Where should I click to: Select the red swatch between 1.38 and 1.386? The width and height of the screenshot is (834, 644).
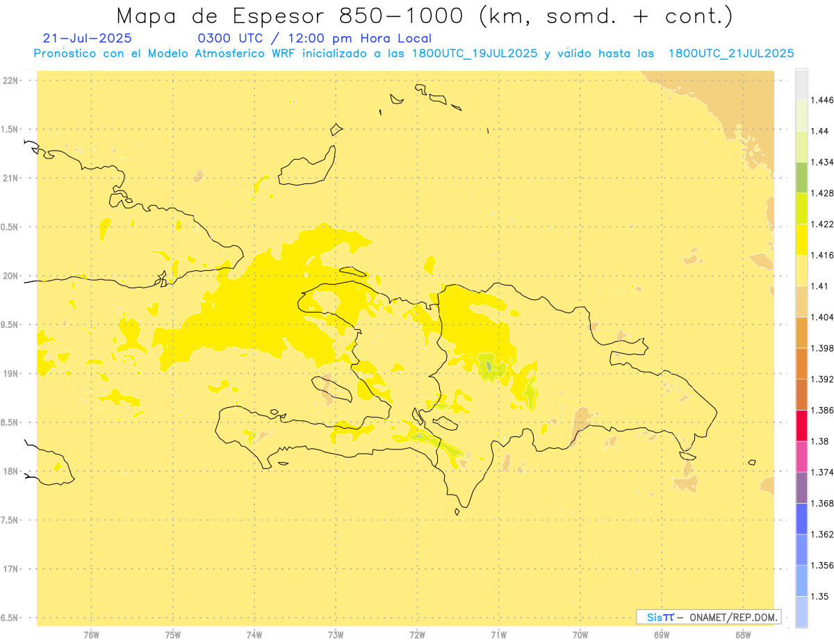(x=801, y=425)
